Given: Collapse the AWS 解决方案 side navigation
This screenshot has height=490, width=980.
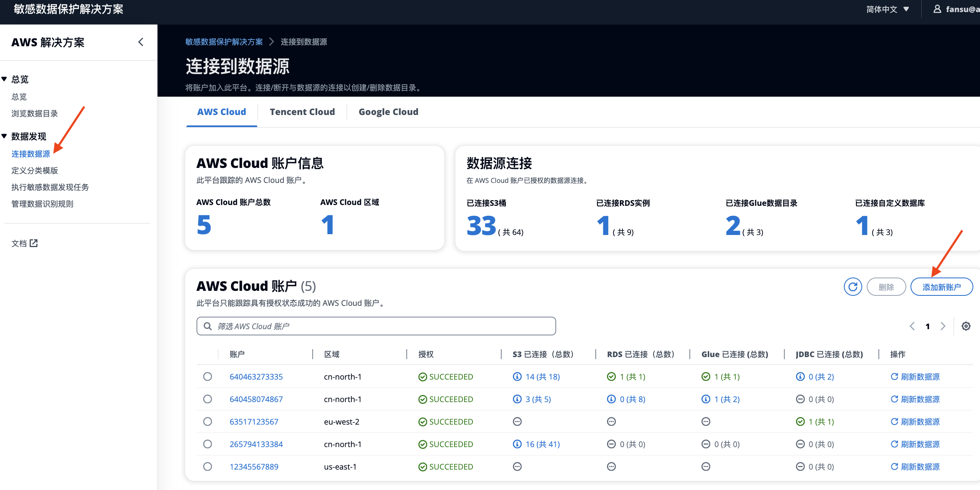Looking at the screenshot, I should pos(141,42).
